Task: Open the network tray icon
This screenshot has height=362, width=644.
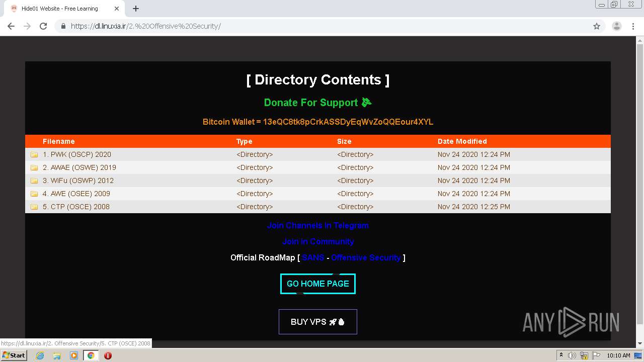Action: pyautogui.click(x=584, y=355)
